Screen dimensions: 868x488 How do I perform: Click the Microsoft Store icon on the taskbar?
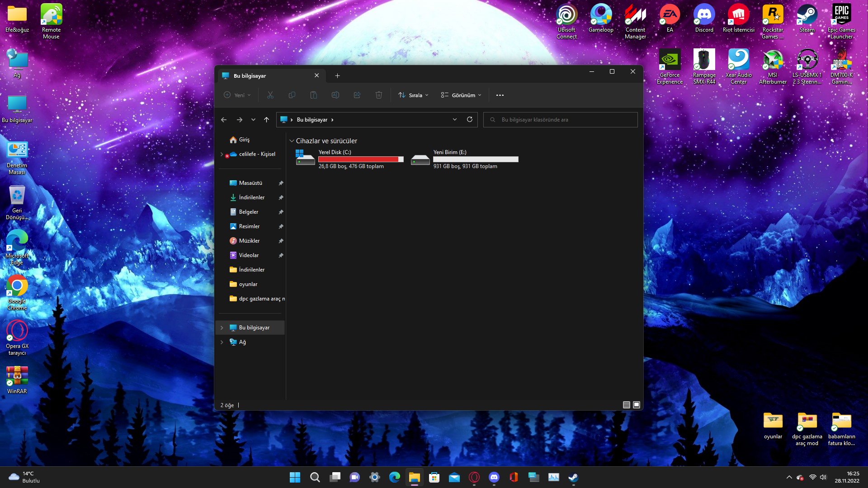pos(434,477)
